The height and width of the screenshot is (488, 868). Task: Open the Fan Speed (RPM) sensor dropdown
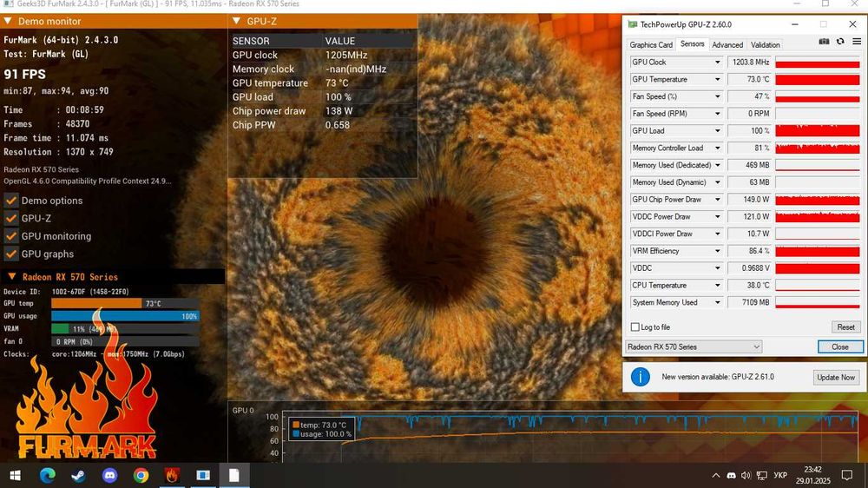click(x=718, y=114)
